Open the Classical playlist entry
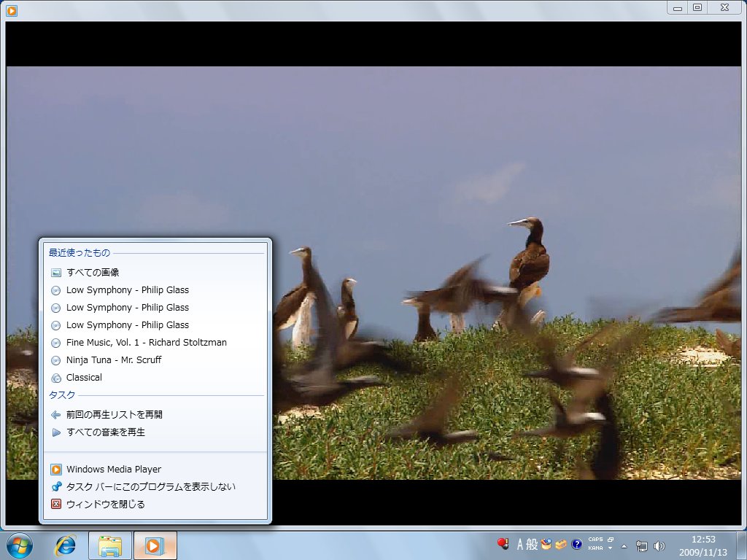 click(x=155, y=378)
